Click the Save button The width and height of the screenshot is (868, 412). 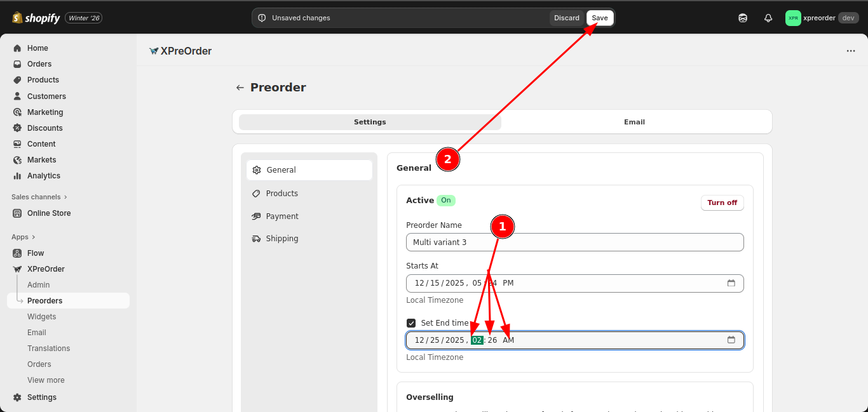click(x=600, y=18)
